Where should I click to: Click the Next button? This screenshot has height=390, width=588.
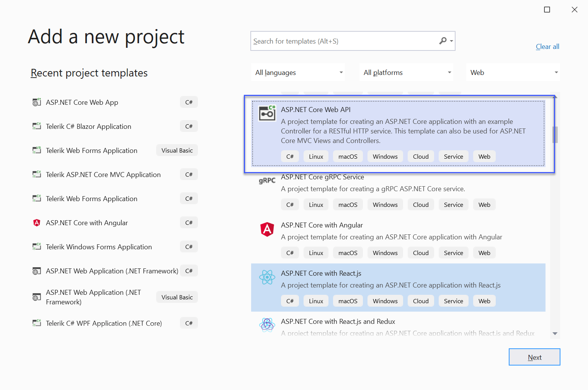[534, 357]
